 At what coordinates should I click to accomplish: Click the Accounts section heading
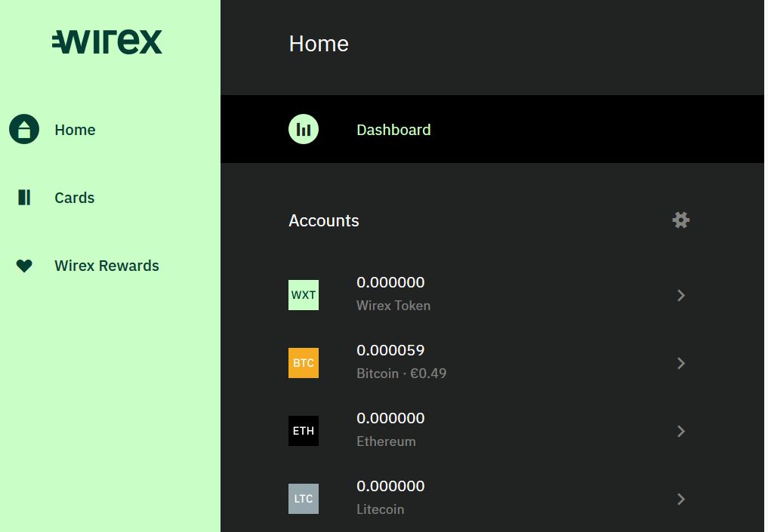(324, 221)
